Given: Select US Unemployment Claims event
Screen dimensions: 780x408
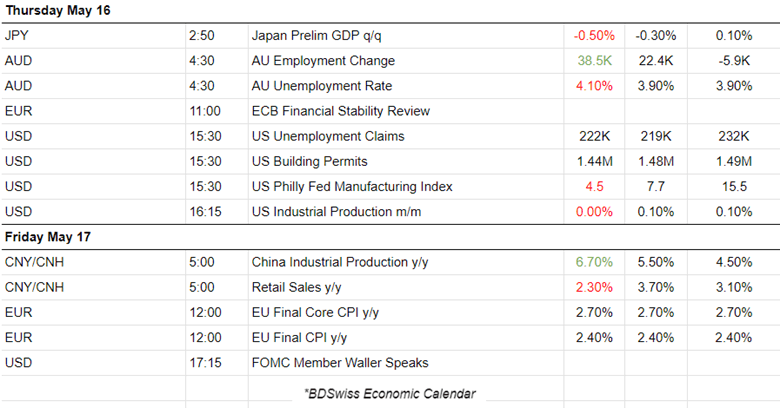Looking at the screenshot, I should pyautogui.click(x=329, y=136).
